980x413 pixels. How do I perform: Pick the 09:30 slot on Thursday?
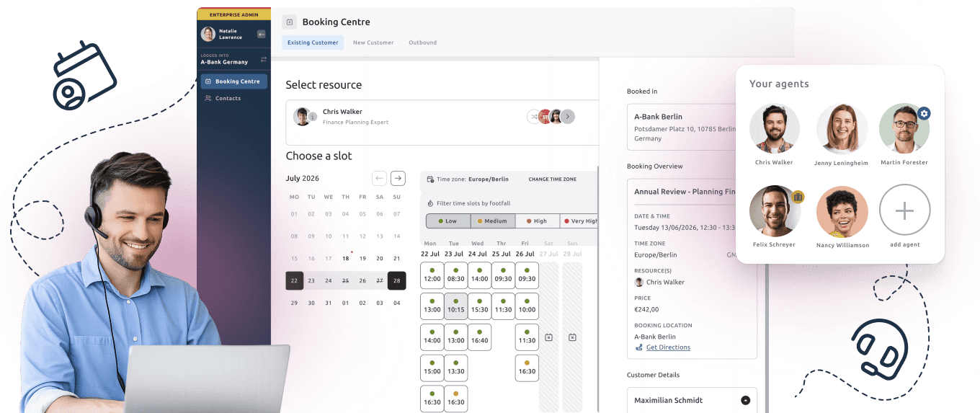pos(504,275)
